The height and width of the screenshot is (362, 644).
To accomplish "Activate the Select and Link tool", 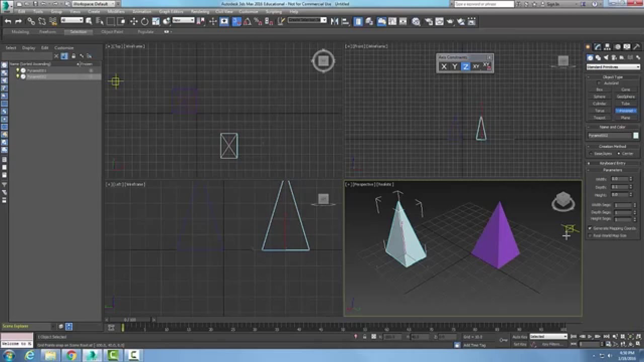I will (31, 21).
